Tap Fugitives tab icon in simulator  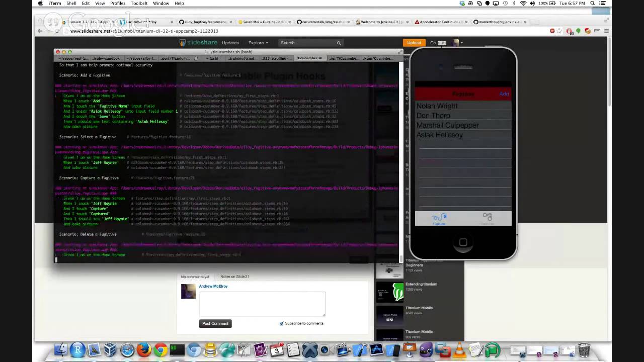point(439,219)
